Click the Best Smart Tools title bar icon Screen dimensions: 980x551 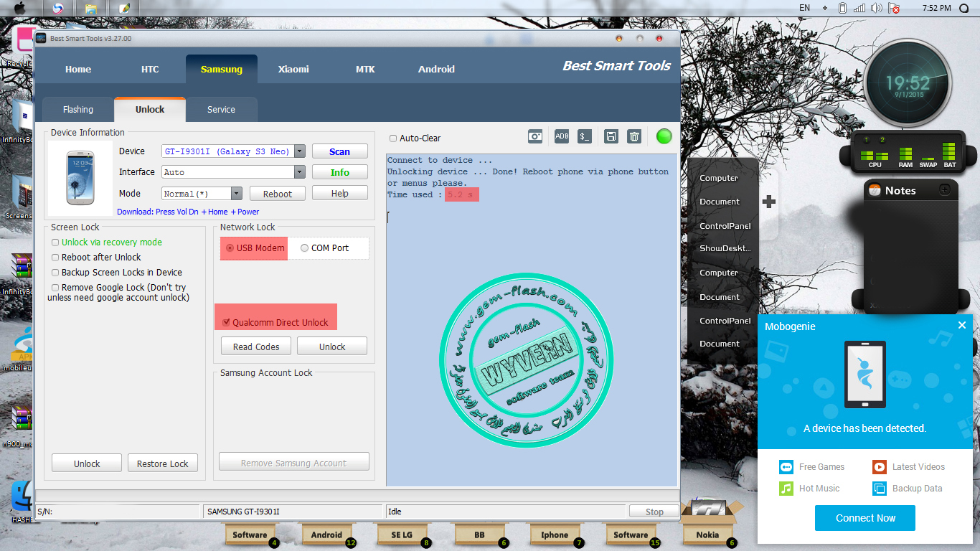point(41,38)
